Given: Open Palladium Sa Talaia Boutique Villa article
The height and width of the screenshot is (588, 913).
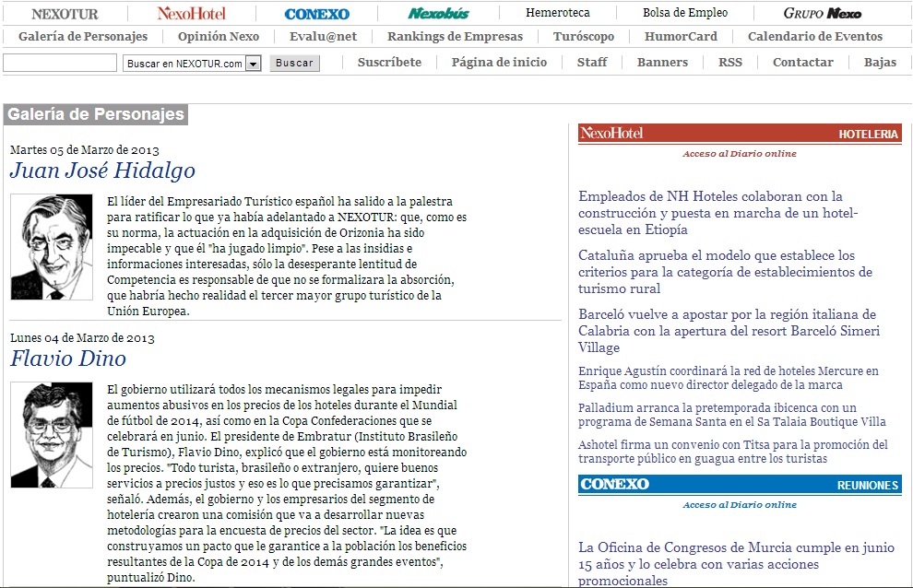Looking at the screenshot, I should pos(732,415).
